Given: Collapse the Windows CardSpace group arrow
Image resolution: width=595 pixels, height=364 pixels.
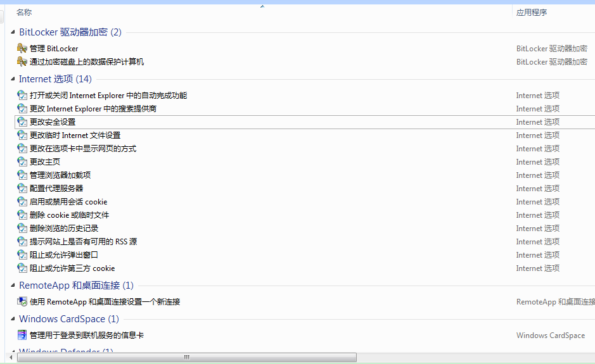Looking at the screenshot, I should 13,319.
